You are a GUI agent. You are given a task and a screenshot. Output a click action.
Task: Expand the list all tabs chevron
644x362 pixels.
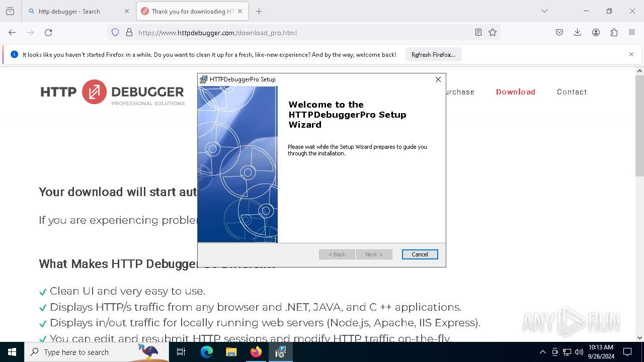click(x=544, y=11)
